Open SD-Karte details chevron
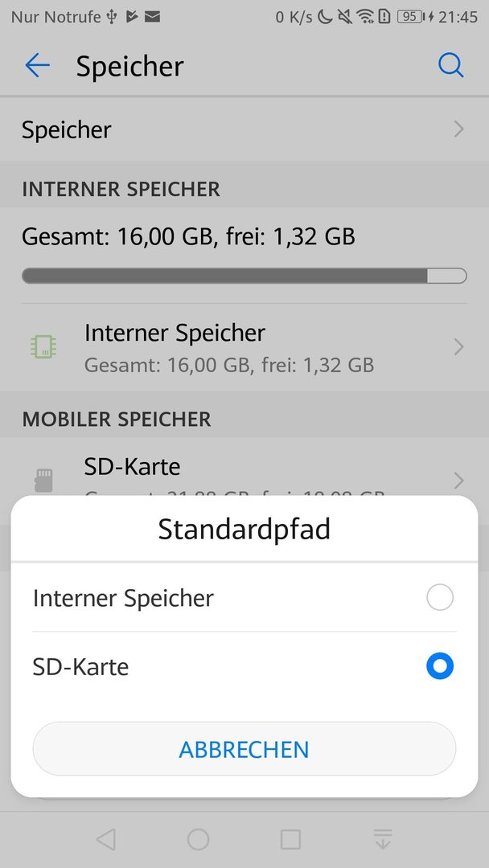 point(458,480)
